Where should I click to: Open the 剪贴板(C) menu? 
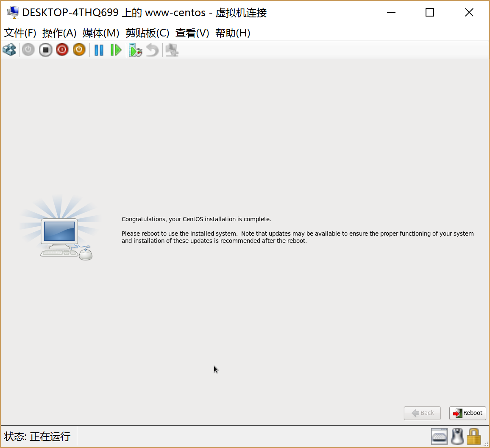click(148, 33)
